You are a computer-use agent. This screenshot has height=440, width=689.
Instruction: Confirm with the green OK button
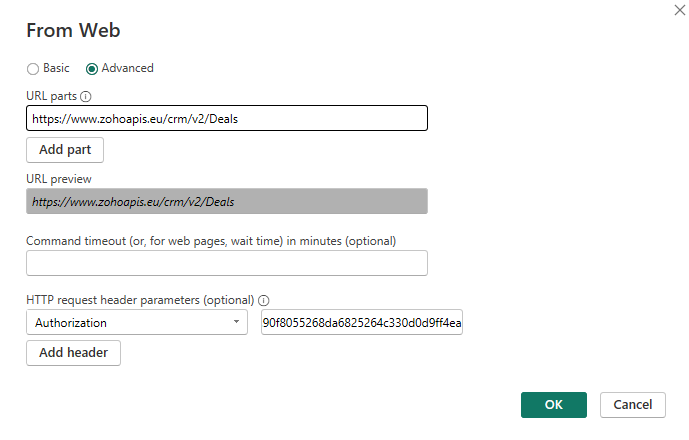click(554, 405)
